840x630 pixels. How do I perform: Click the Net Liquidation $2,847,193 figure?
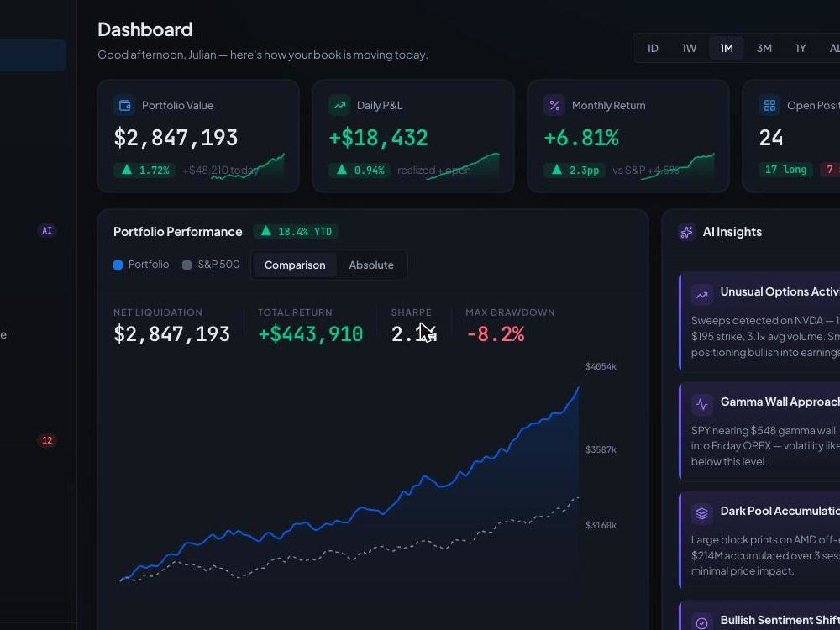coord(171,334)
